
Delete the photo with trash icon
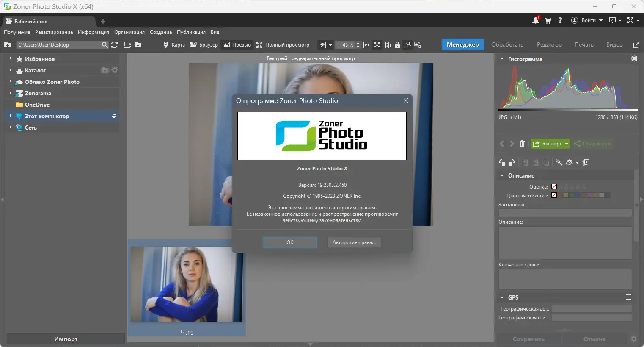(522, 144)
